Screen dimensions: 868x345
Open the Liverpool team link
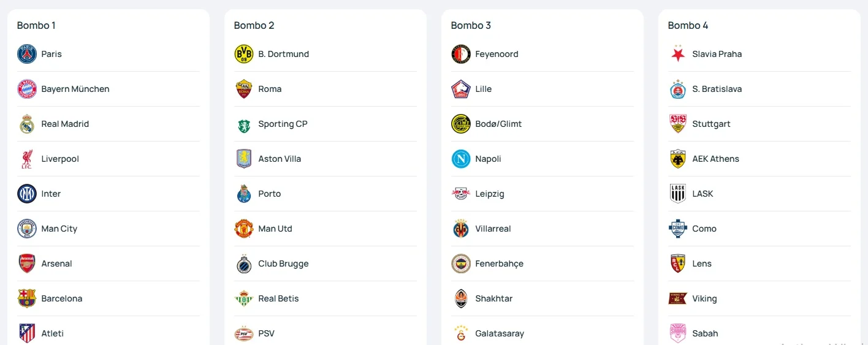[60, 159]
